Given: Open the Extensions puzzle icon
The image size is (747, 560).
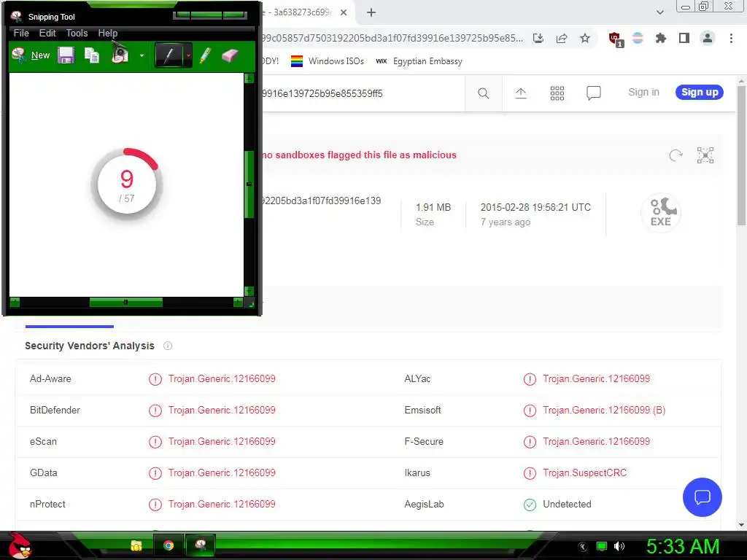Looking at the screenshot, I should 660,38.
